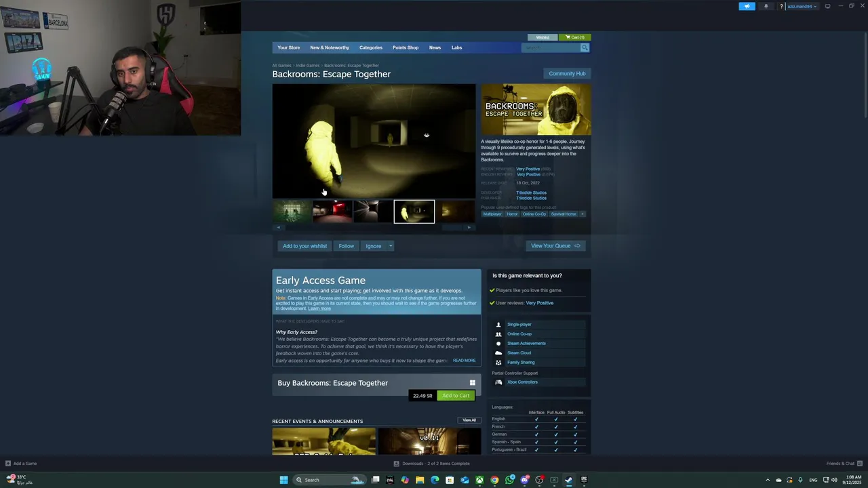Go to Points Shop
This screenshot has height=488, width=868.
click(406, 47)
